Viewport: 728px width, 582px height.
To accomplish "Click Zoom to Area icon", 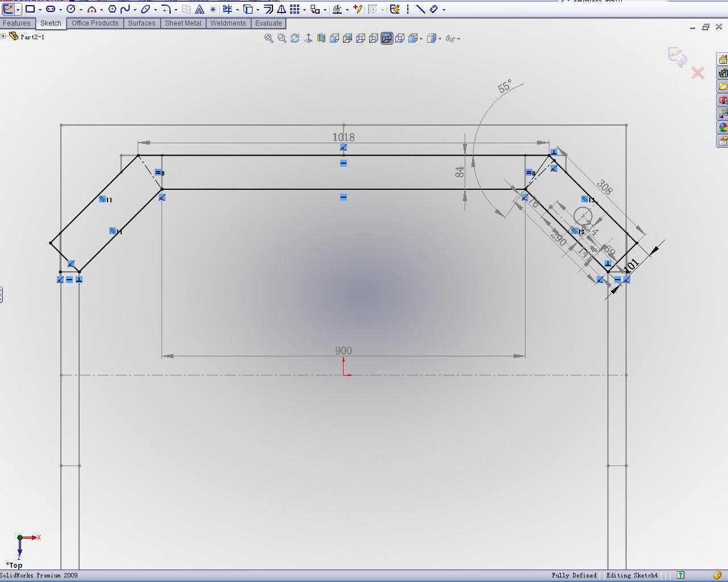I will [x=282, y=38].
